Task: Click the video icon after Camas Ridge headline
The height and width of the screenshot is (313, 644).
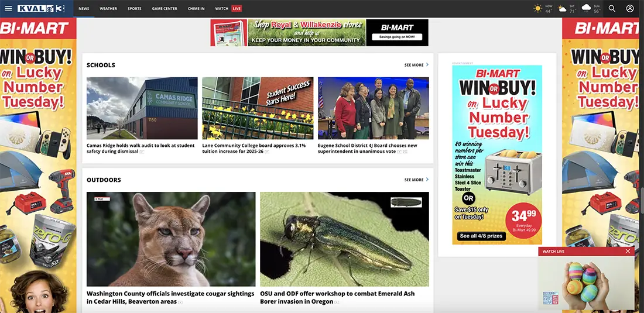Action: [142, 152]
